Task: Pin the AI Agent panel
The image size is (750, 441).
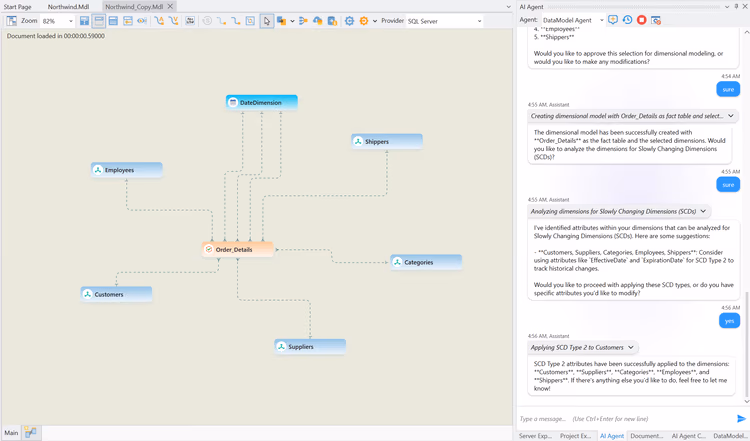Action: pyautogui.click(x=736, y=7)
